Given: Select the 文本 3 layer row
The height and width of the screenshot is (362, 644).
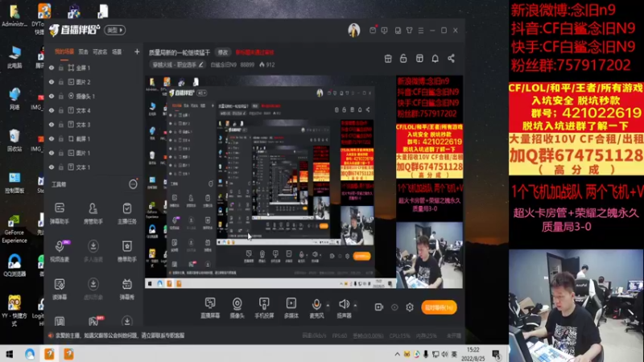Looking at the screenshot, I should (x=93, y=125).
